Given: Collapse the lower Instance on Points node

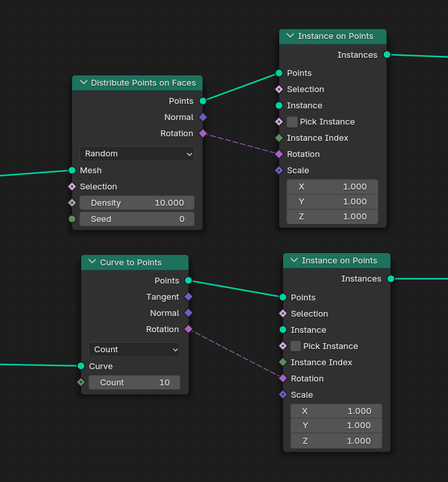Looking at the screenshot, I should point(294,260).
